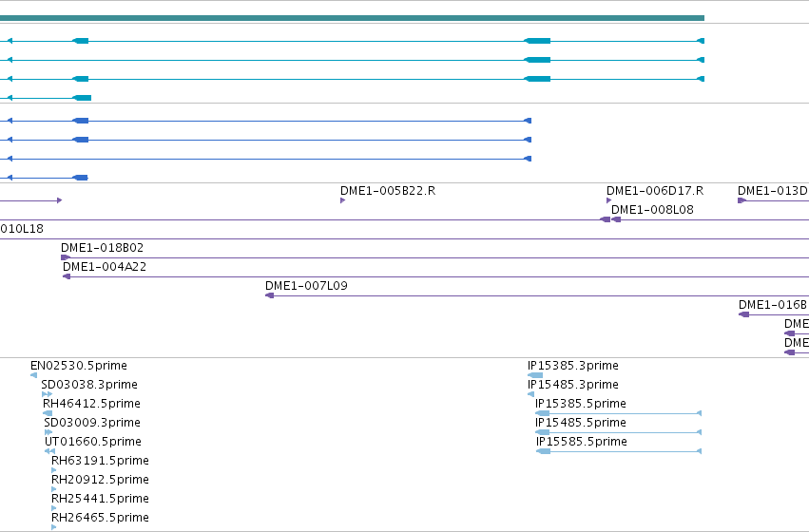Select the SD03009.3prime EST label
Image resolution: width=809 pixels, height=532 pixels.
click(x=92, y=423)
